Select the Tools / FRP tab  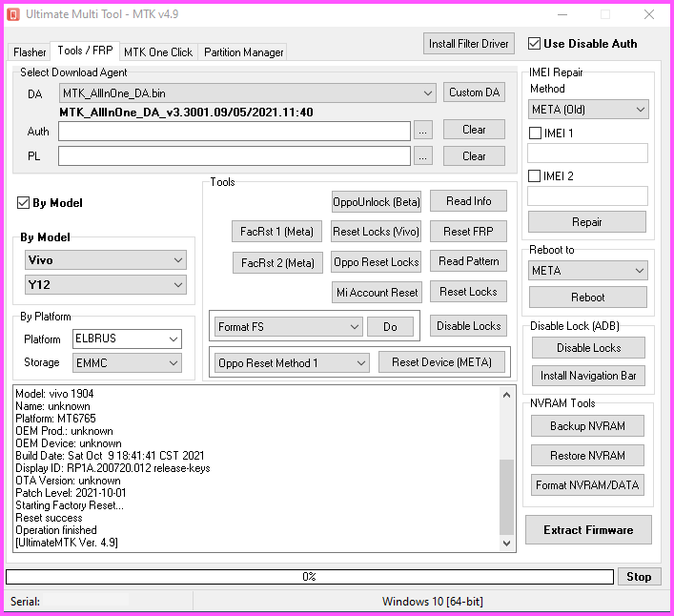point(85,51)
